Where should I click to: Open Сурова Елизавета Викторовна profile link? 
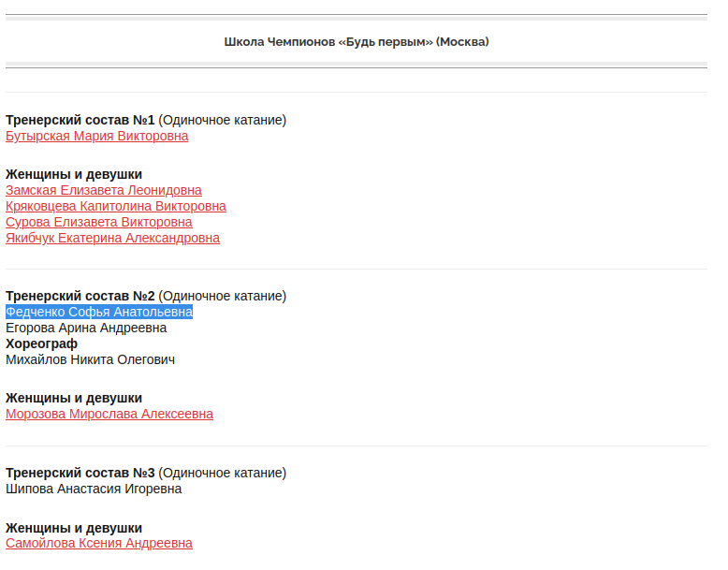pyautogui.click(x=99, y=222)
